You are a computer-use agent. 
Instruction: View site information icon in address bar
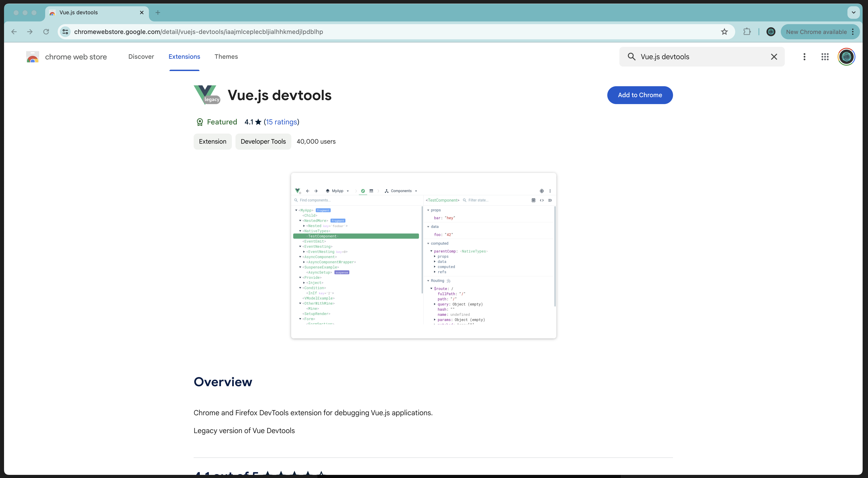tap(65, 32)
